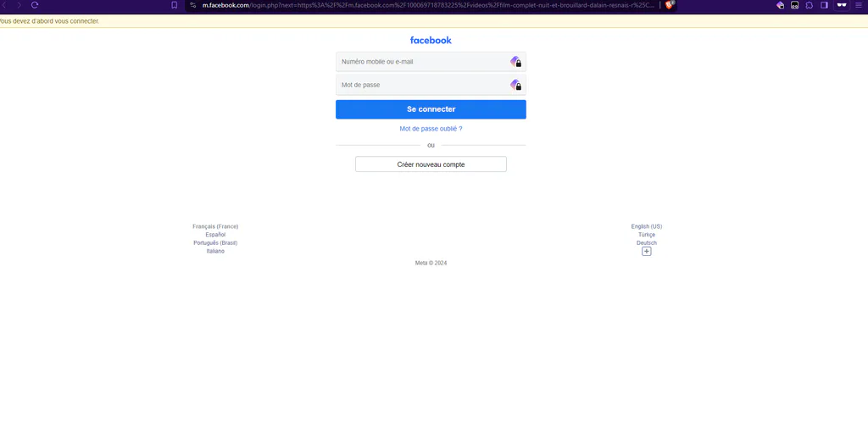Click password manager icon in password field
This screenshot has width=868, height=434.
tap(515, 85)
